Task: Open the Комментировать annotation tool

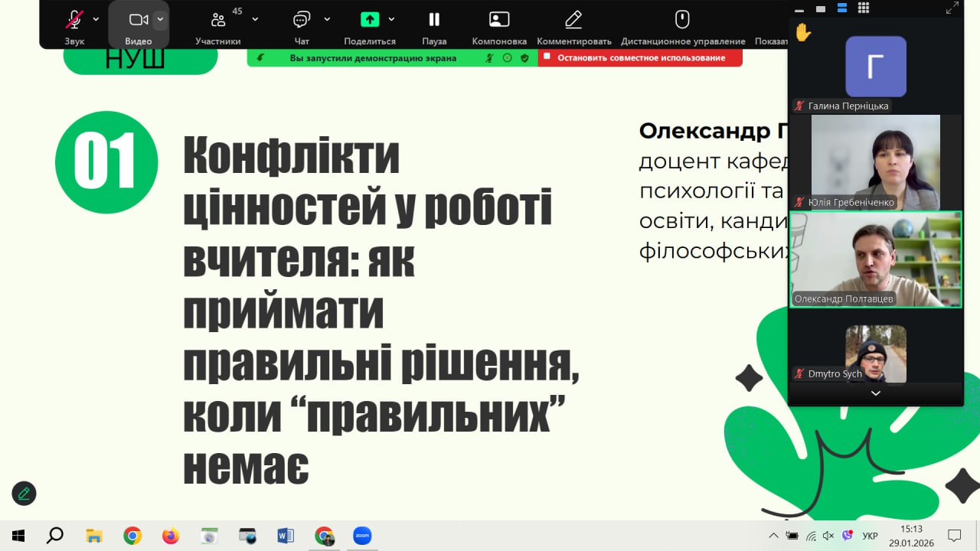Action: coord(573,21)
